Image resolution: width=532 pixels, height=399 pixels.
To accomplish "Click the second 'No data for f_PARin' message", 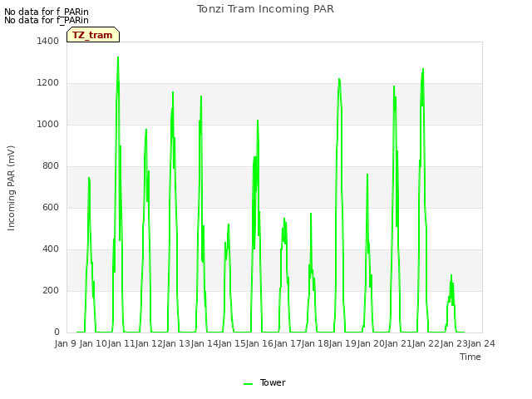I will coord(47,20).
